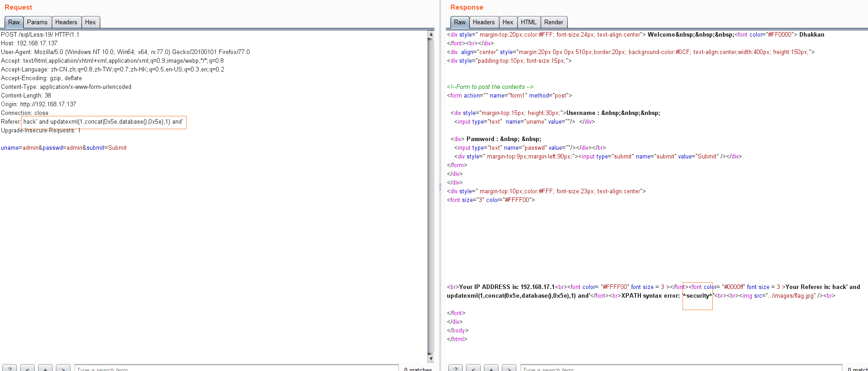Click Your IP ADDRESS is: 192.168.17.1 text
Image resolution: width=868 pixels, height=371 pixels.
click(507, 287)
